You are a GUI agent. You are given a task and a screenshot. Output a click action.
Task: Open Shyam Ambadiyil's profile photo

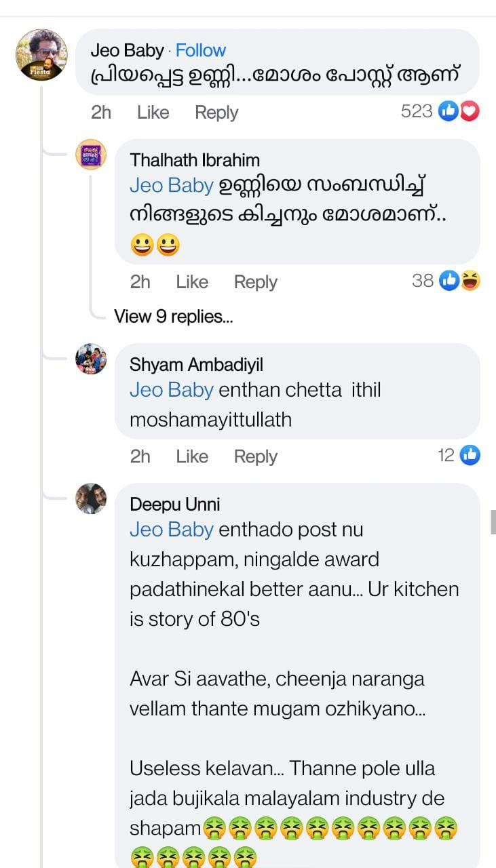pyautogui.click(x=91, y=359)
